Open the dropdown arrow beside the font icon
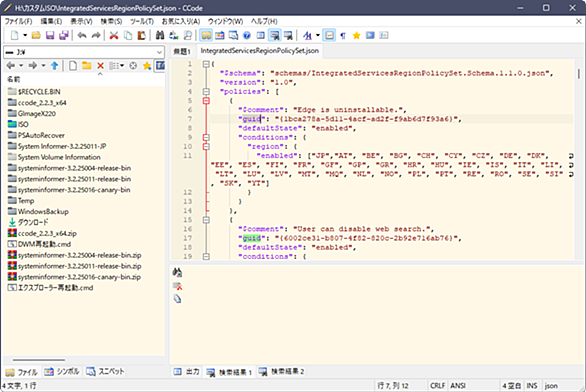Viewport: 586px width, 392px height. [x=318, y=36]
